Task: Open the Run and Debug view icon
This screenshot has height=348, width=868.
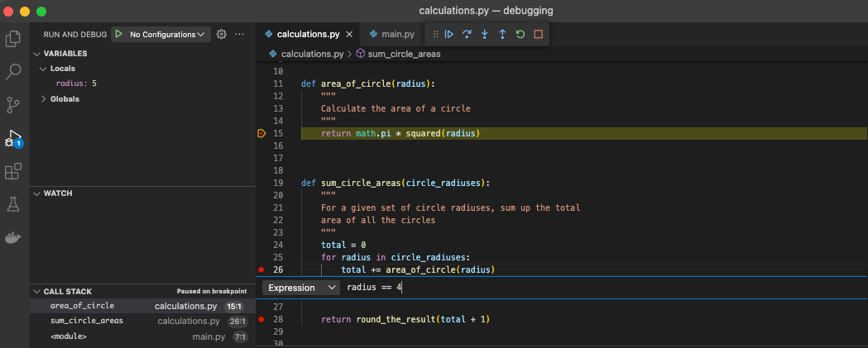Action: [x=12, y=138]
